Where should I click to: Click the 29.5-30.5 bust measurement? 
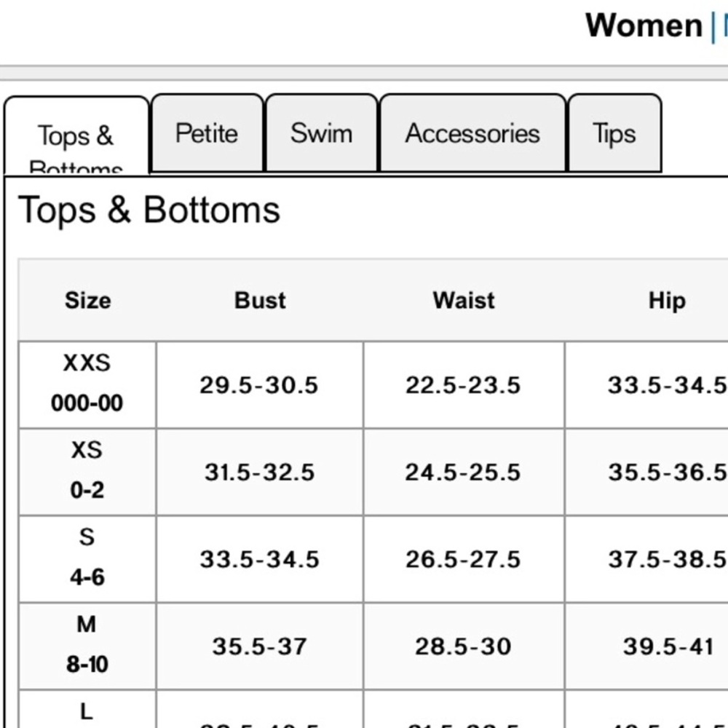click(259, 385)
